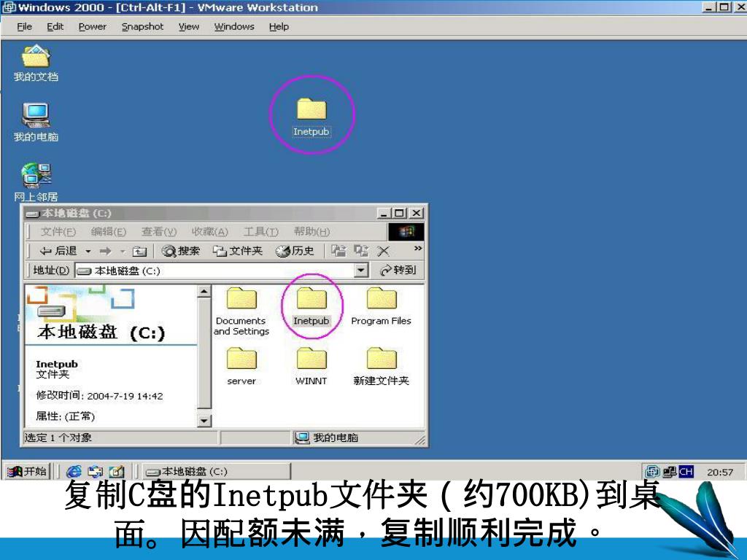Click the forward arrow in explorer toolbar
Viewport: 747px width, 560px height.
pyautogui.click(x=105, y=251)
